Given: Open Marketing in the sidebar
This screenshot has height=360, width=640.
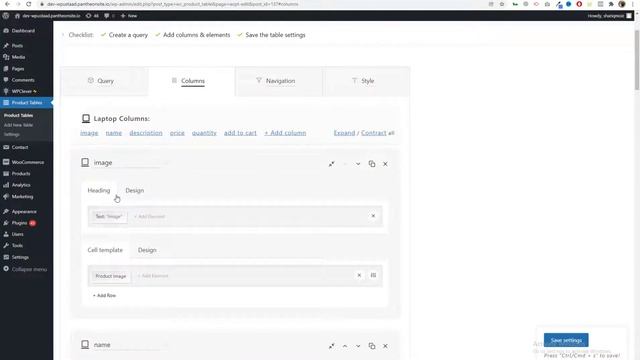Looking at the screenshot, I should [x=22, y=197].
